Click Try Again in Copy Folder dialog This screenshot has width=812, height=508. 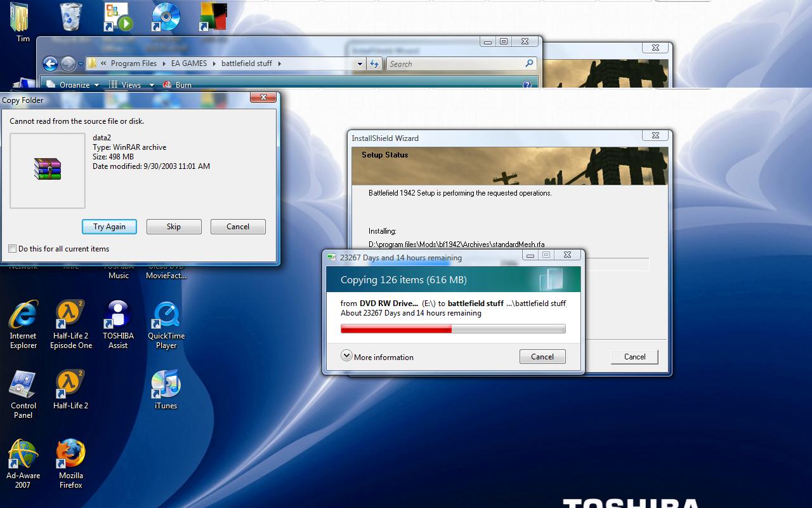click(x=109, y=227)
